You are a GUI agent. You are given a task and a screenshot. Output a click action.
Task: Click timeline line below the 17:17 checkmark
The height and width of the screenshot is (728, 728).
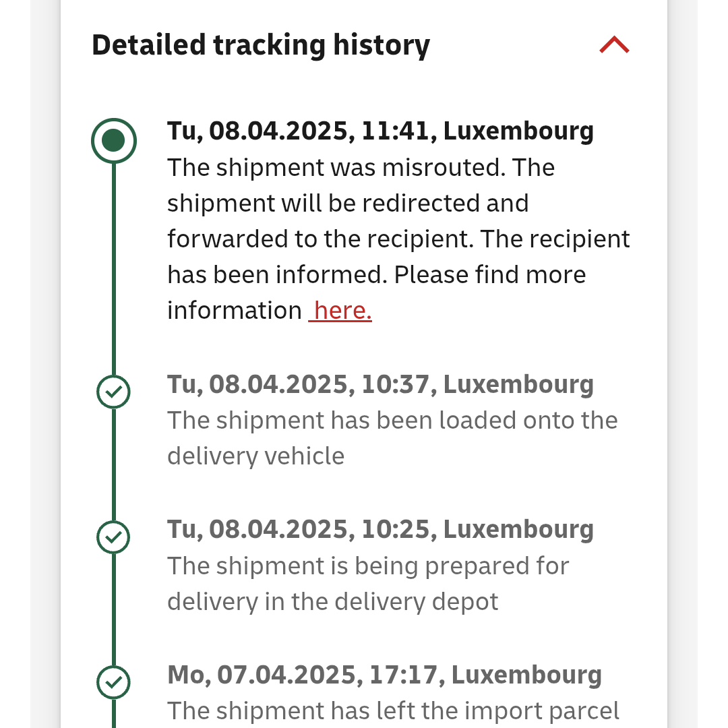tap(114, 714)
